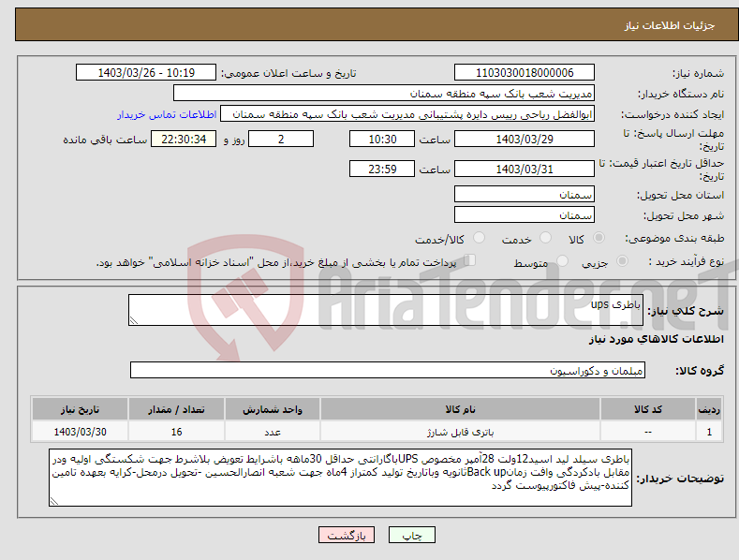Click the تاریخ نیاز column header
739x560 pixels.
(x=80, y=409)
